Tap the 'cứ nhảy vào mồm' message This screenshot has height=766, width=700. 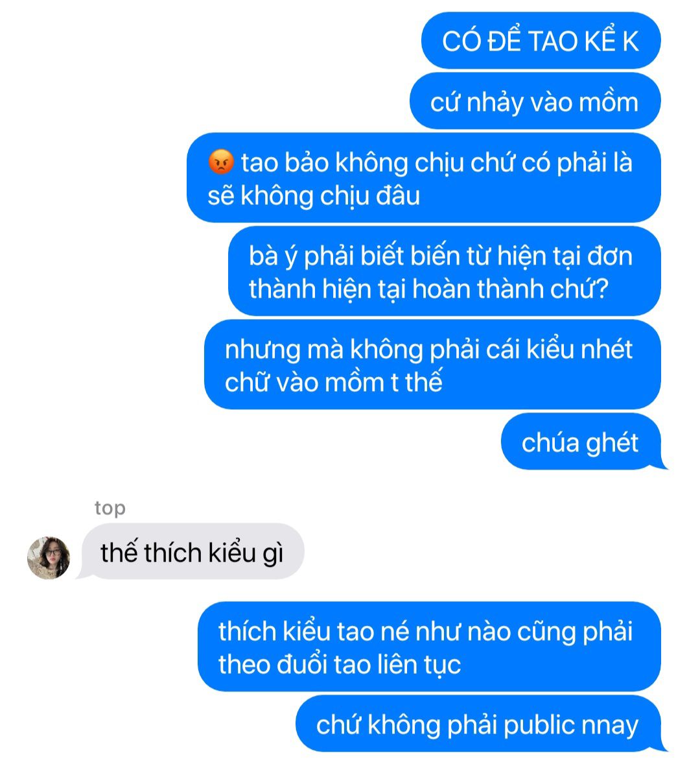535,102
